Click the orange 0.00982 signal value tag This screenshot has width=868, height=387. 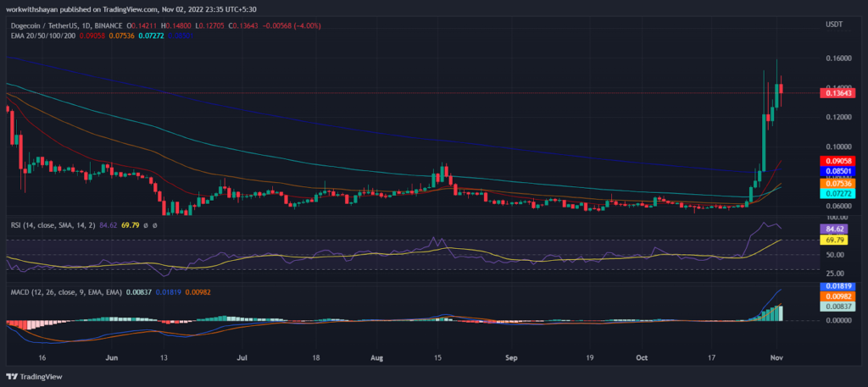tap(837, 296)
